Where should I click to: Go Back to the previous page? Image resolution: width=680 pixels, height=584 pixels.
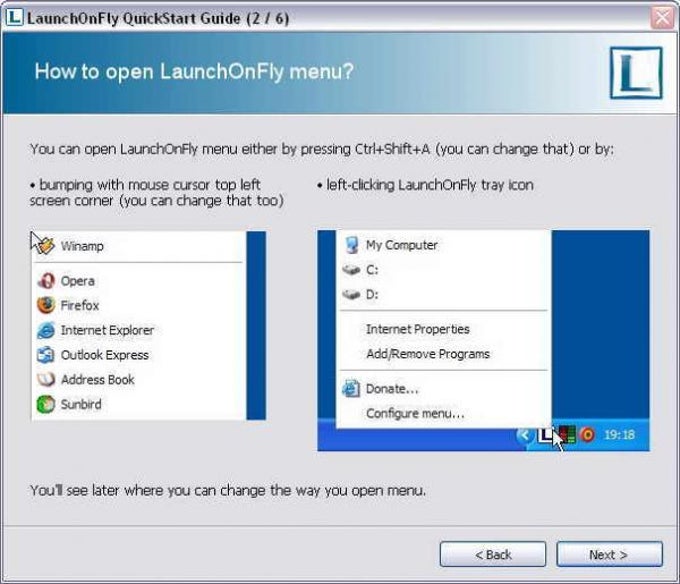(x=493, y=554)
